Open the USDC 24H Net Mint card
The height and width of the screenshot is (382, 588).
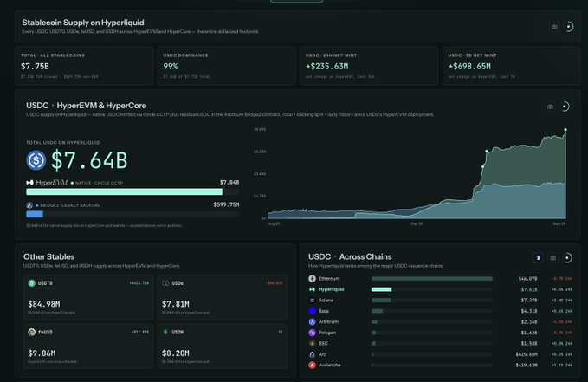click(369, 66)
